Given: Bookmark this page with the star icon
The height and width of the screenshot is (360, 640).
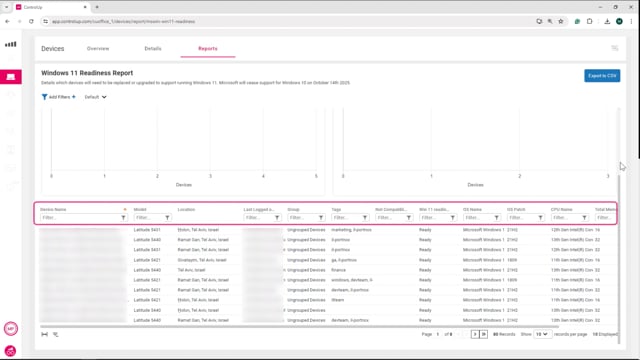Looking at the screenshot, I should click(x=561, y=21).
